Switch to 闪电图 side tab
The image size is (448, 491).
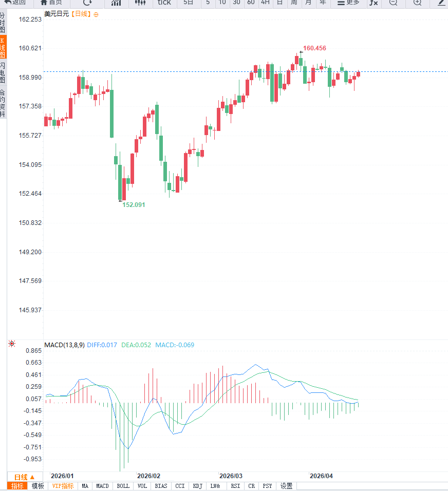coord(3,73)
